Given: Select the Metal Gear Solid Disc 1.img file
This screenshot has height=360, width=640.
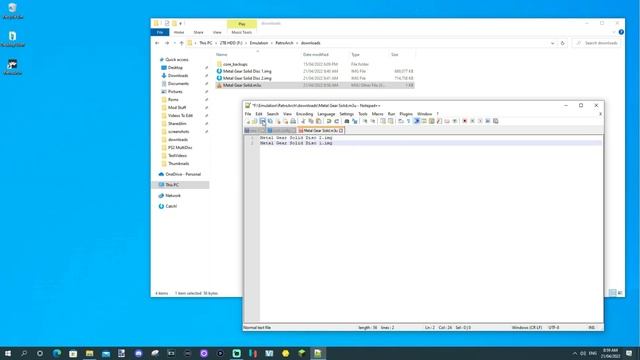Looking at the screenshot, I should (x=315, y=71).
